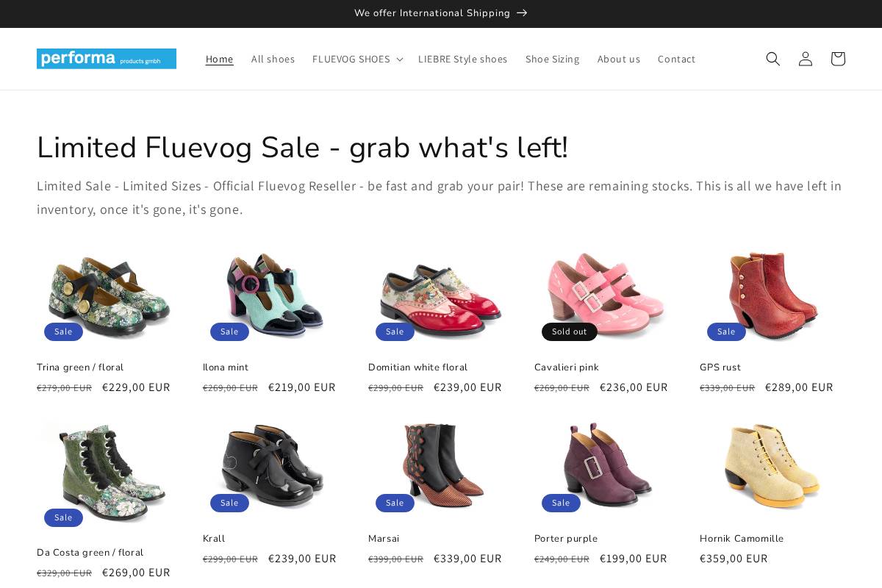The image size is (882, 588).
Task: Click the Trina green floral shoe image
Action: tap(109, 297)
